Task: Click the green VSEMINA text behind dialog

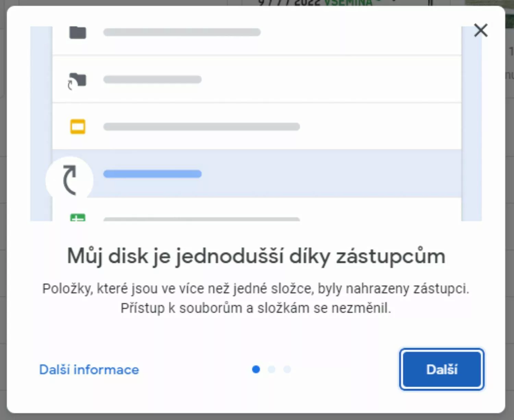Action: click(x=348, y=3)
